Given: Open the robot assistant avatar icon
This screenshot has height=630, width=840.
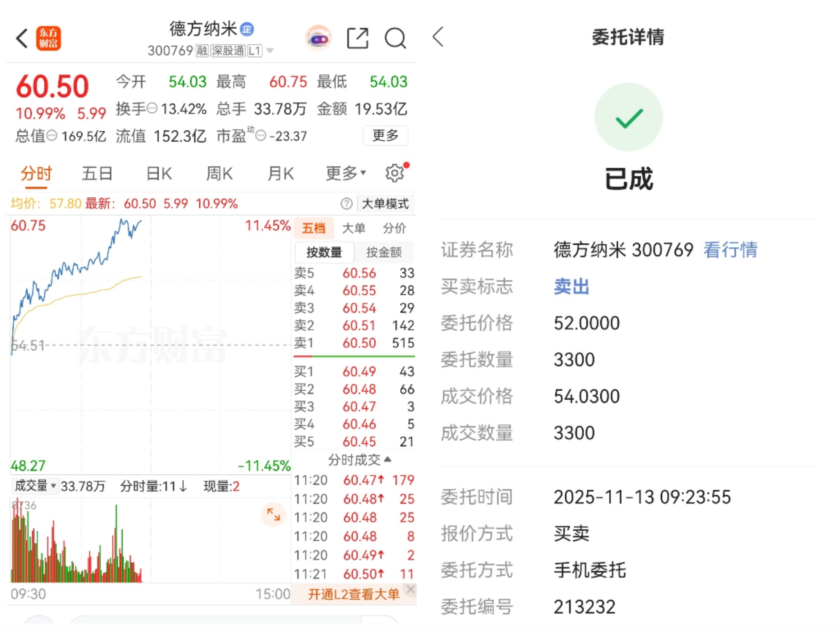Looking at the screenshot, I should click(x=318, y=39).
